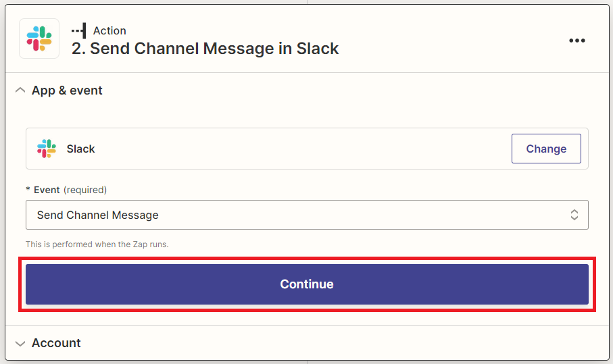Click the Change button for the Slack app
Viewport: 613px width, 364px height.
(x=546, y=149)
